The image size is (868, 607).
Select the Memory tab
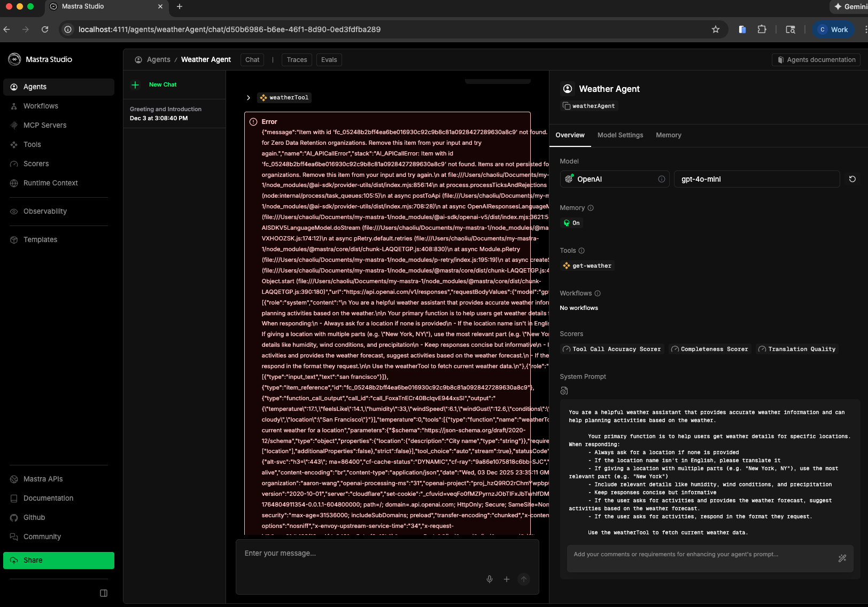point(669,136)
